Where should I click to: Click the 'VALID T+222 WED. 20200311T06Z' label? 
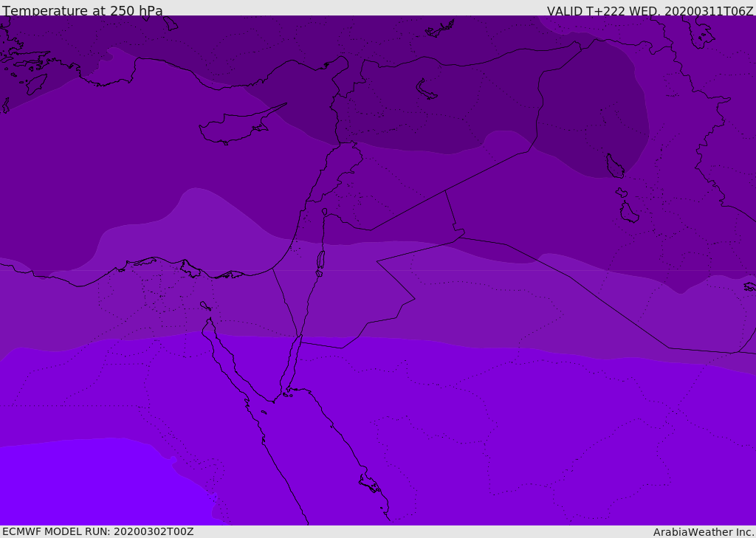[650, 10]
